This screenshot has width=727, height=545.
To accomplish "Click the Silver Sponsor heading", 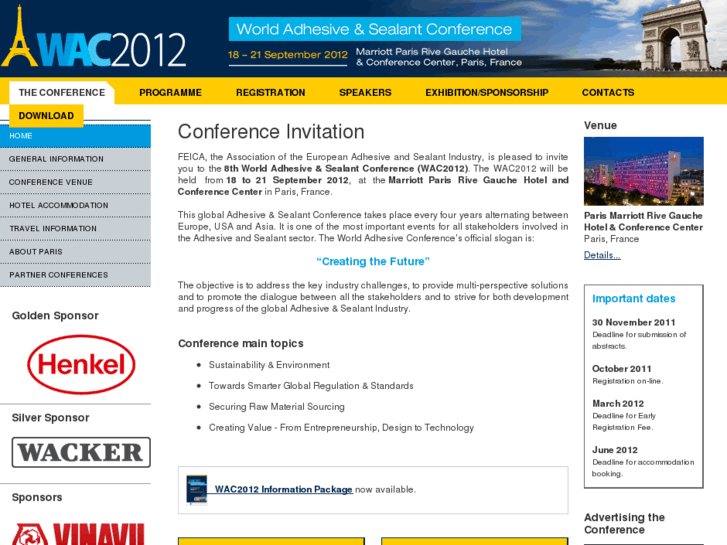I will pyautogui.click(x=51, y=418).
